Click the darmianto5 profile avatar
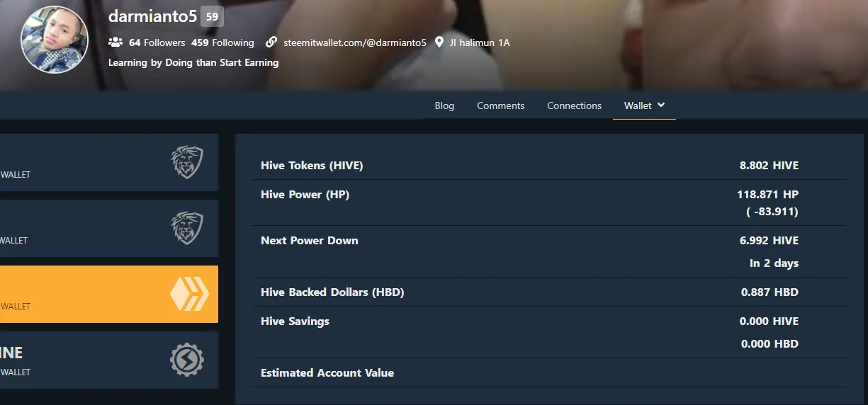The width and height of the screenshot is (868, 405). [55, 40]
